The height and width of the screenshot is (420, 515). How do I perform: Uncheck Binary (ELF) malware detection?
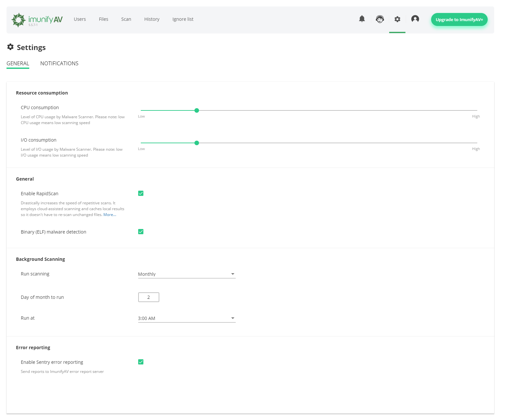coord(141,232)
